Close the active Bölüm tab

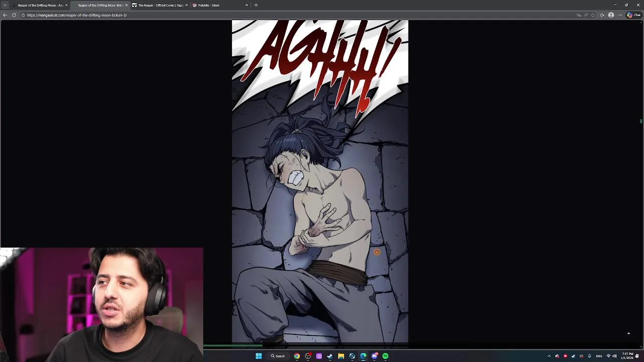126,5
